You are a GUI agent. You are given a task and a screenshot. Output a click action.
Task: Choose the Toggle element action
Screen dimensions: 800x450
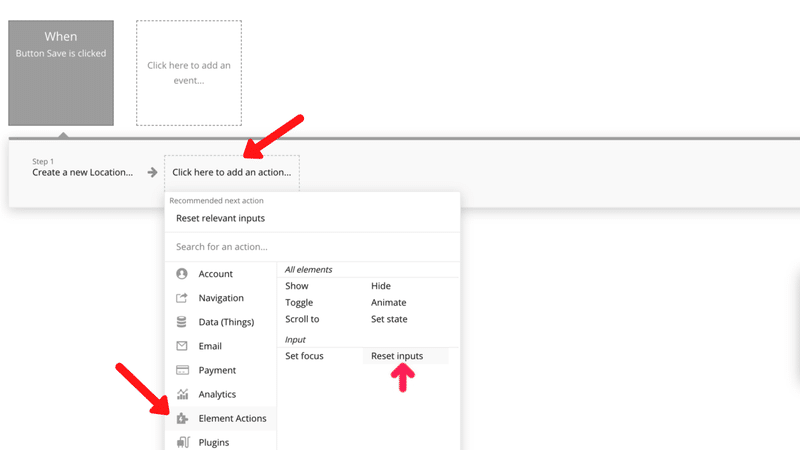[299, 303]
